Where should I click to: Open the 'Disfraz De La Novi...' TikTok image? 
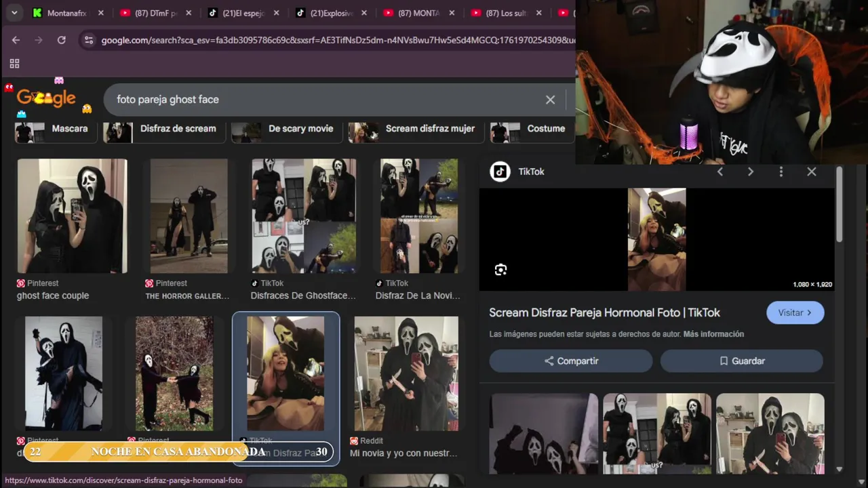point(419,216)
